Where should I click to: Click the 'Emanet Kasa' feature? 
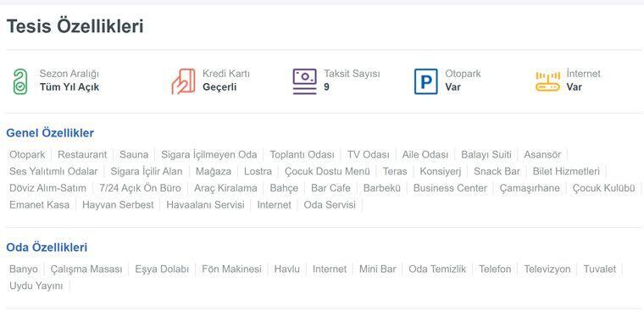tap(40, 204)
